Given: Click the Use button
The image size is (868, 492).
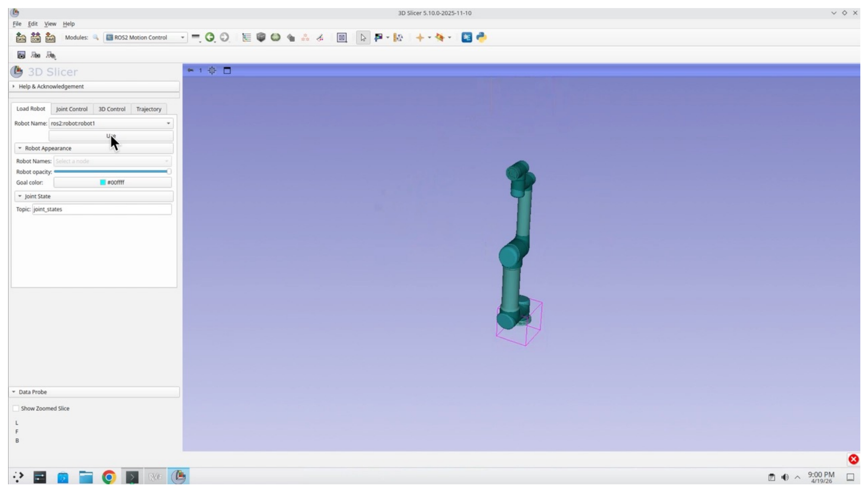Looking at the screenshot, I should tap(111, 135).
